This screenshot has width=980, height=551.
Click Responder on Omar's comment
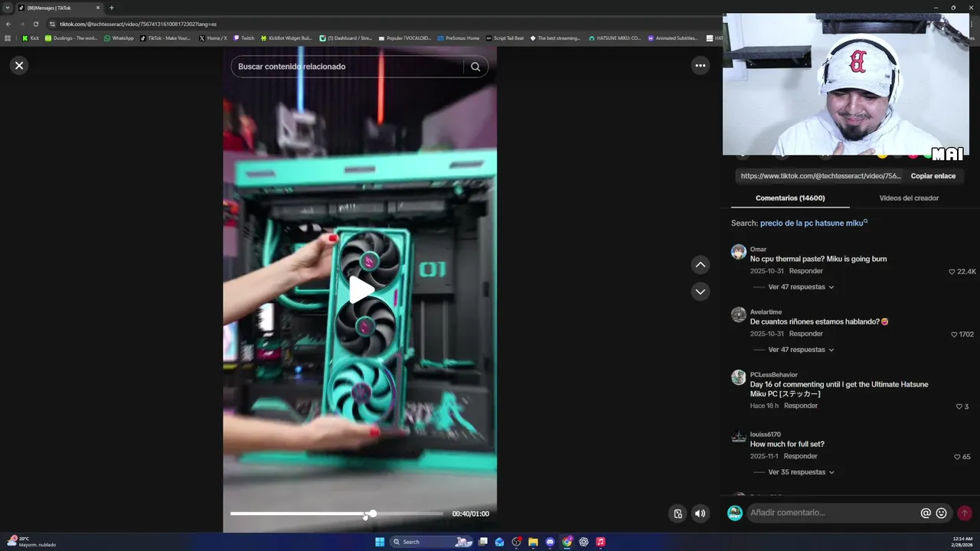[x=806, y=271]
